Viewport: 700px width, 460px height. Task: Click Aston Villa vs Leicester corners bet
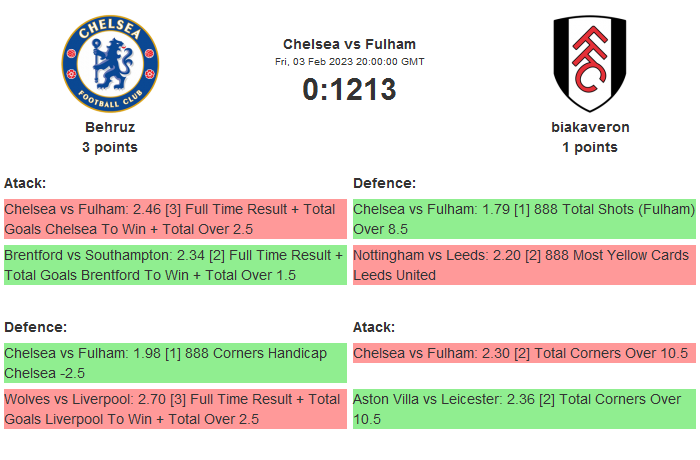523,409
